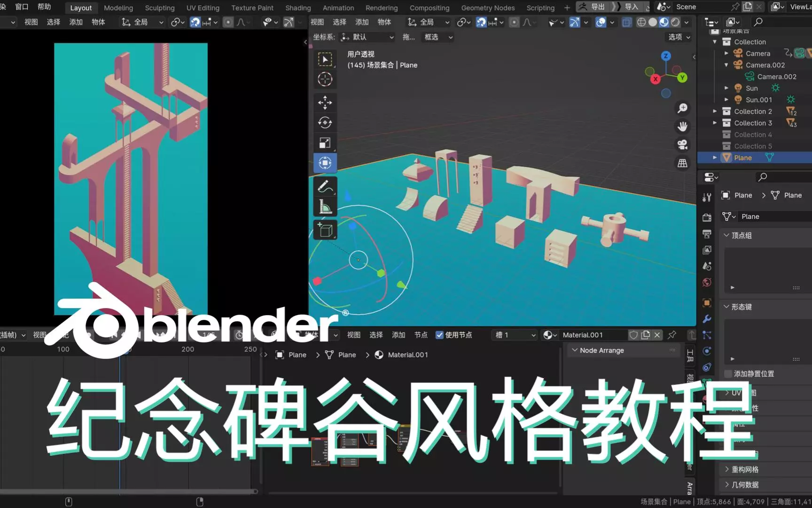Image resolution: width=812 pixels, height=508 pixels.
Task: Open the Shading workspace tab
Action: (298, 8)
